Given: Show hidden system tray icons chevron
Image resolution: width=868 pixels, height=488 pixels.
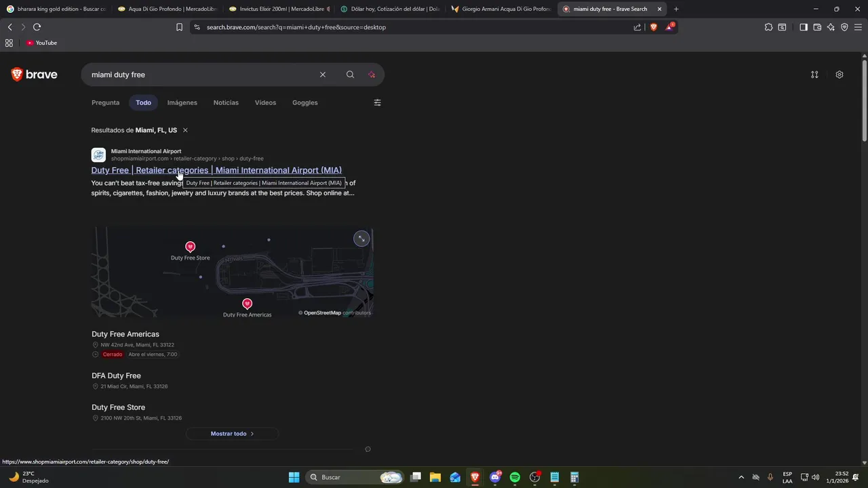Looking at the screenshot, I should click(741, 477).
